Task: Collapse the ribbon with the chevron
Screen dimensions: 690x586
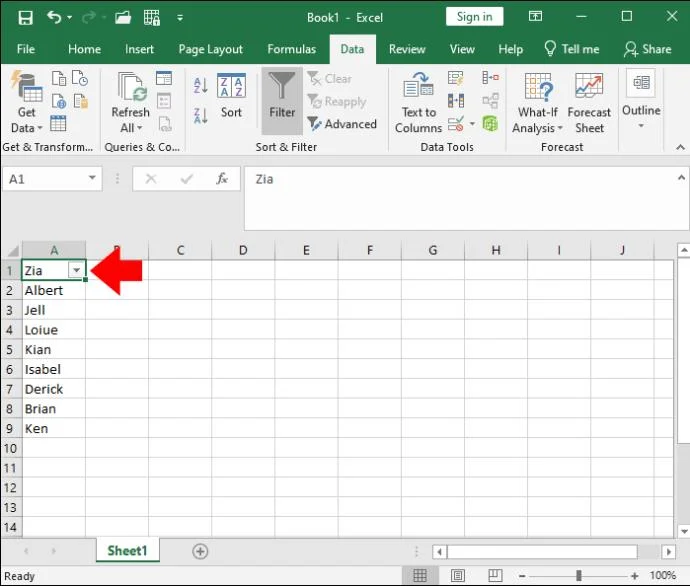Action: (x=680, y=147)
